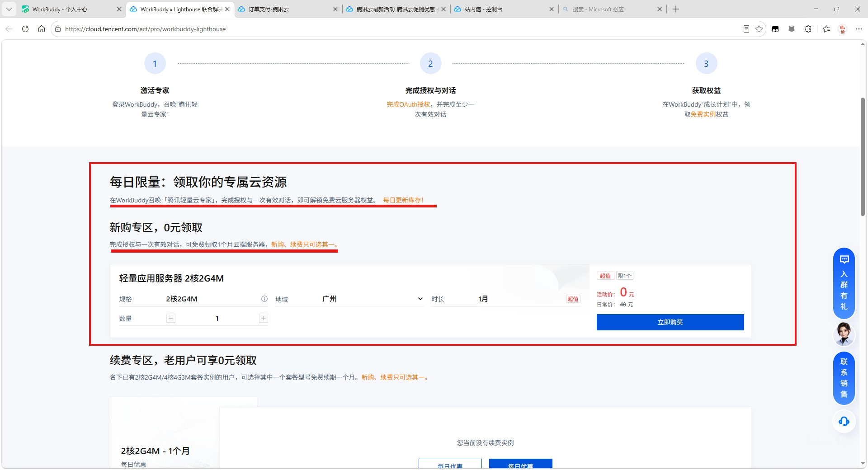Open the customer service avatar assistant
The height and width of the screenshot is (470, 868).
[844, 334]
